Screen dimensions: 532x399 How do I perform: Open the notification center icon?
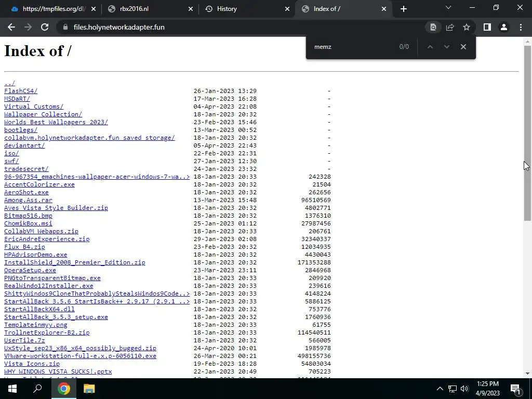point(515,389)
